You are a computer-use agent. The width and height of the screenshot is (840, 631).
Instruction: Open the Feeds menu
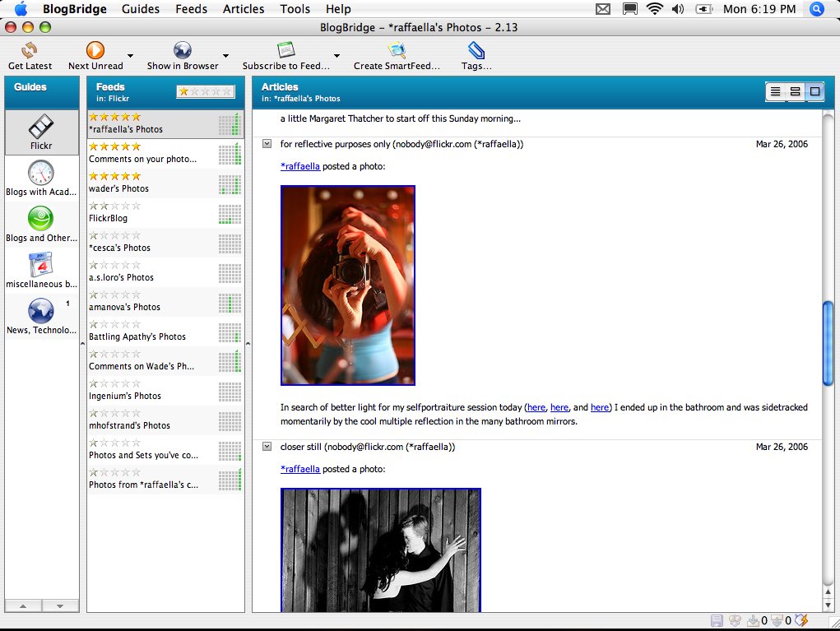(191, 9)
